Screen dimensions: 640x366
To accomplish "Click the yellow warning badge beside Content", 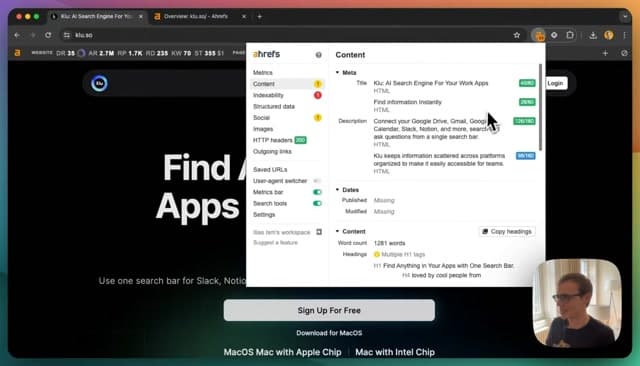I will [318, 84].
